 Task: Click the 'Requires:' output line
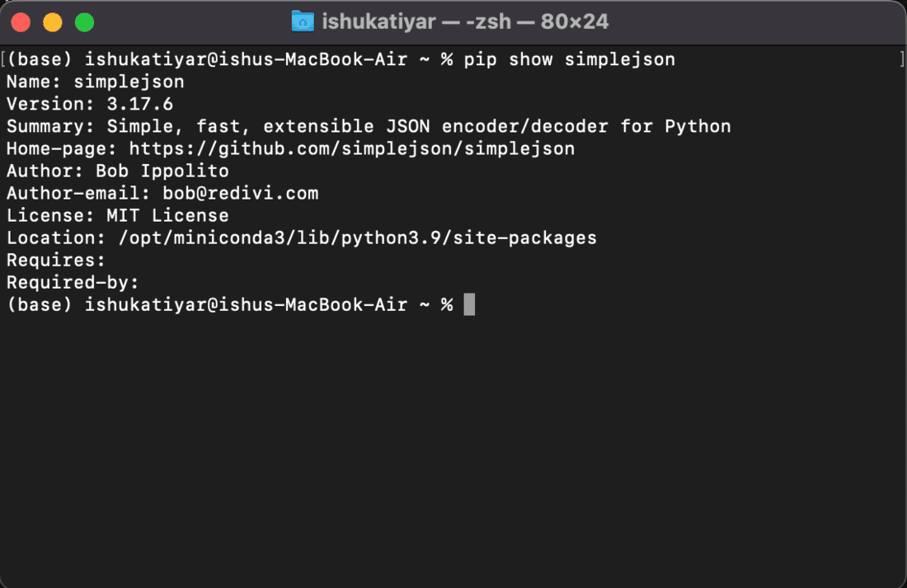click(x=56, y=261)
